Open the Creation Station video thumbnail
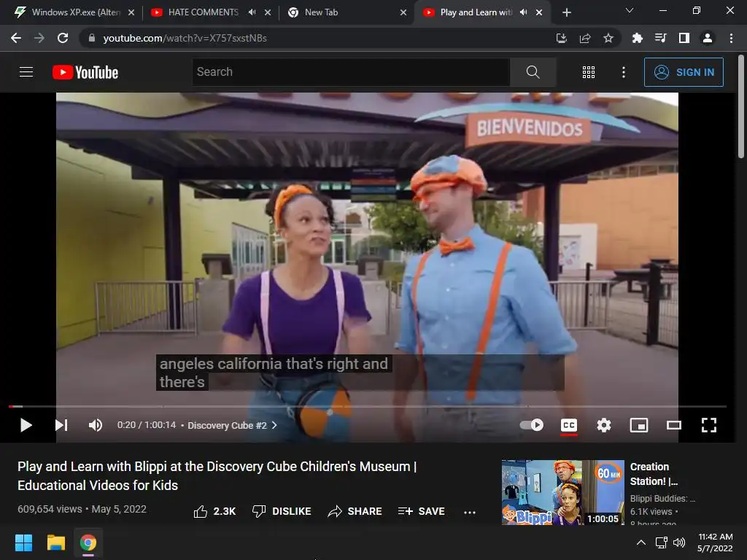The width and height of the screenshot is (747, 560). [562, 492]
